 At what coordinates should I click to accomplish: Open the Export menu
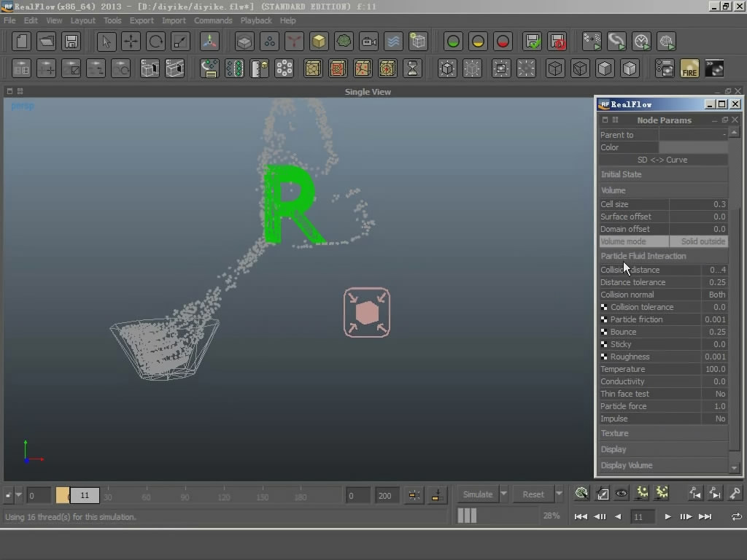tap(142, 20)
